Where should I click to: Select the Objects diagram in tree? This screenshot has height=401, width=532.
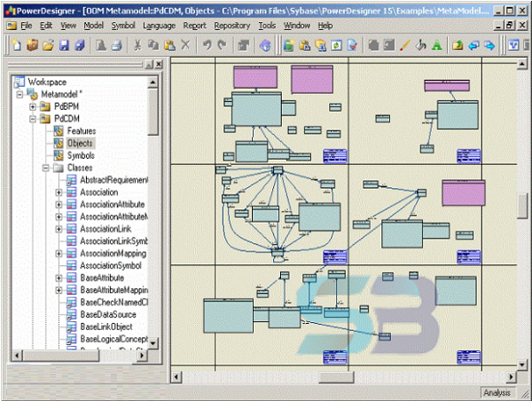click(80, 144)
